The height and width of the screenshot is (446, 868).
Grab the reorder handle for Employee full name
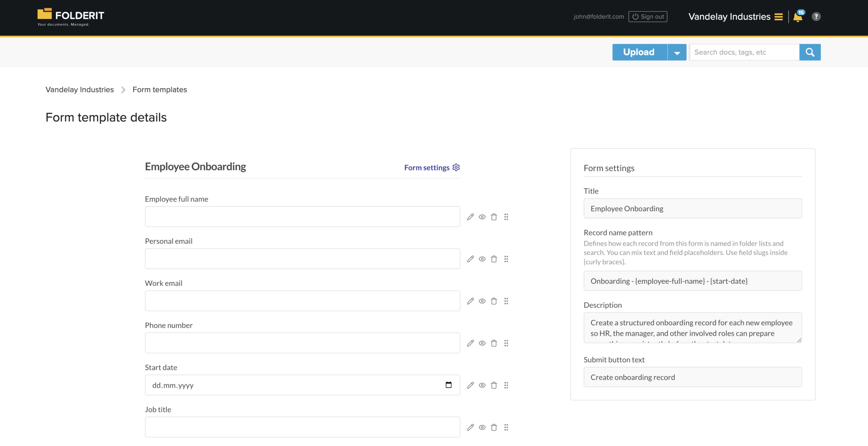click(506, 217)
